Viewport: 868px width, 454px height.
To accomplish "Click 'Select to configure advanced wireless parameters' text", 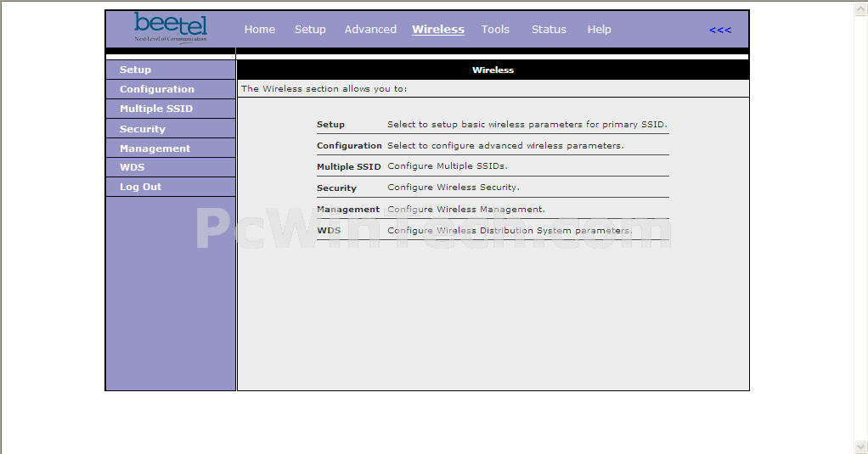I will point(505,145).
